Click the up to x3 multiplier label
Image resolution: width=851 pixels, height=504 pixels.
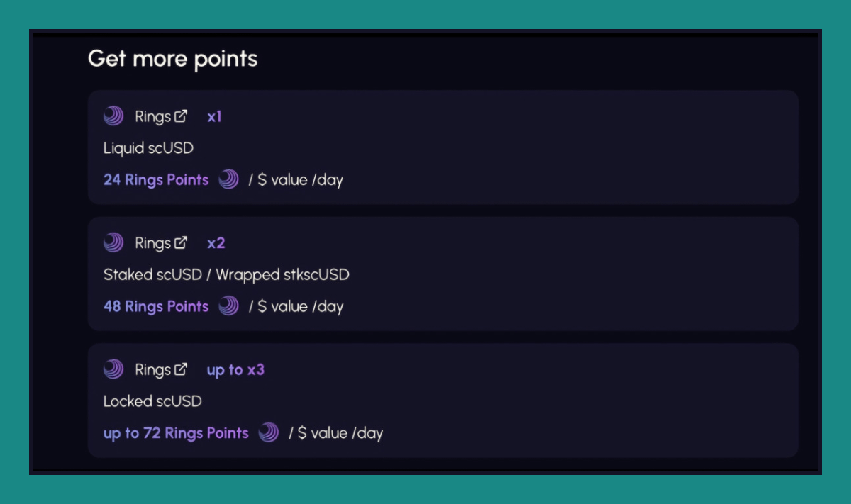[235, 369]
